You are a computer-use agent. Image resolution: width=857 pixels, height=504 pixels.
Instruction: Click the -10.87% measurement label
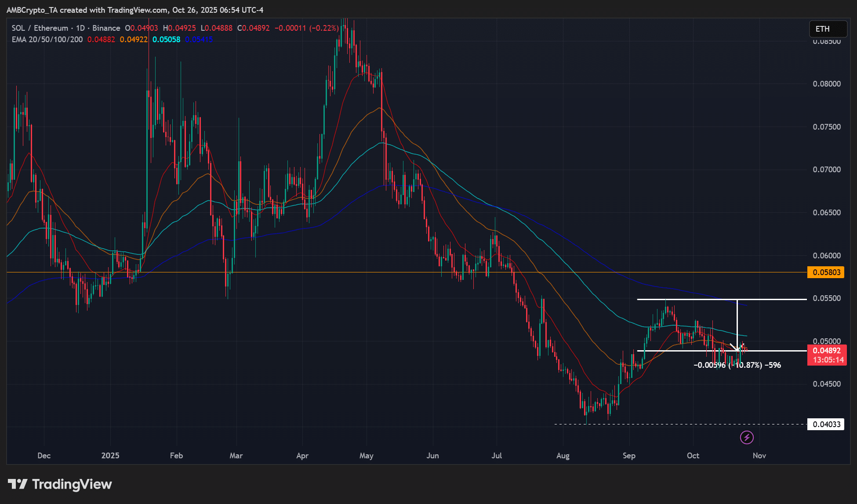click(745, 365)
